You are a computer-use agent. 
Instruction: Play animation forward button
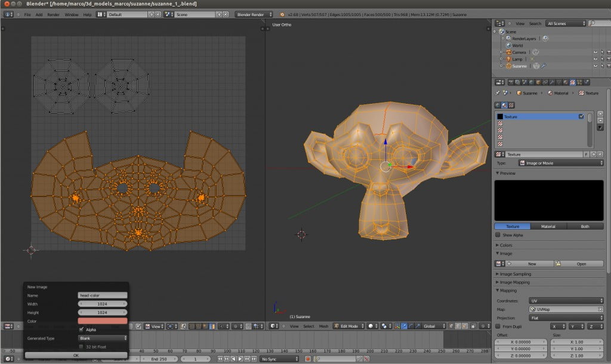pos(240,359)
